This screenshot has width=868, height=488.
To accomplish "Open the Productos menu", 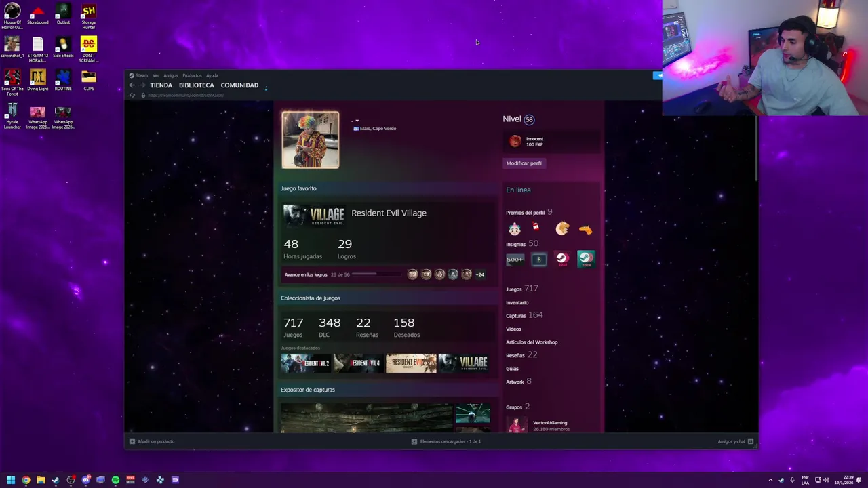I will pos(192,75).
